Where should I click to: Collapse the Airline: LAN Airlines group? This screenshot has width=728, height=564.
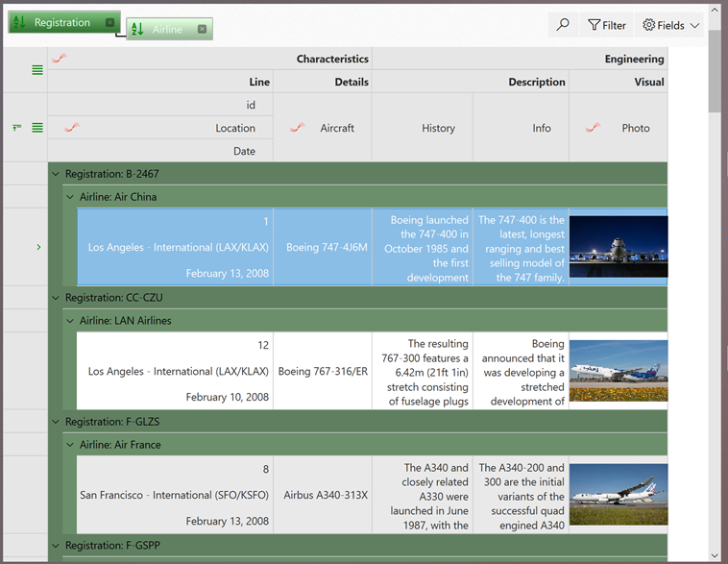point(70,321)
